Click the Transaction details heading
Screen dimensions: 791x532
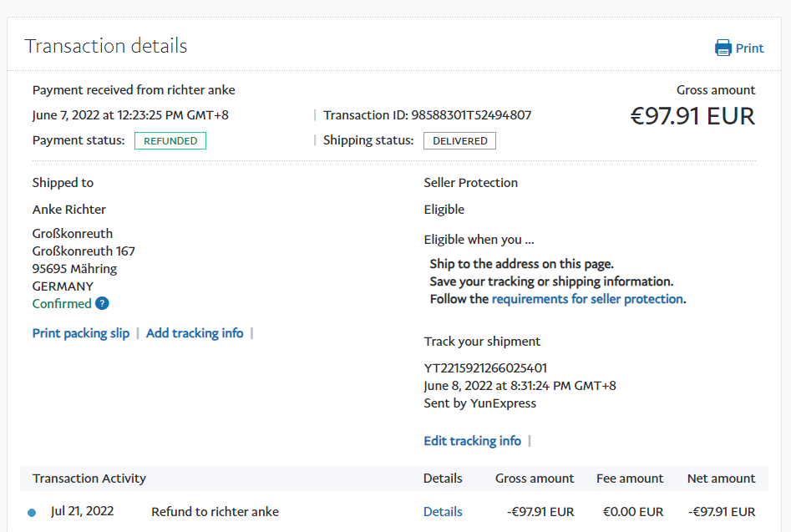(106, 46)
